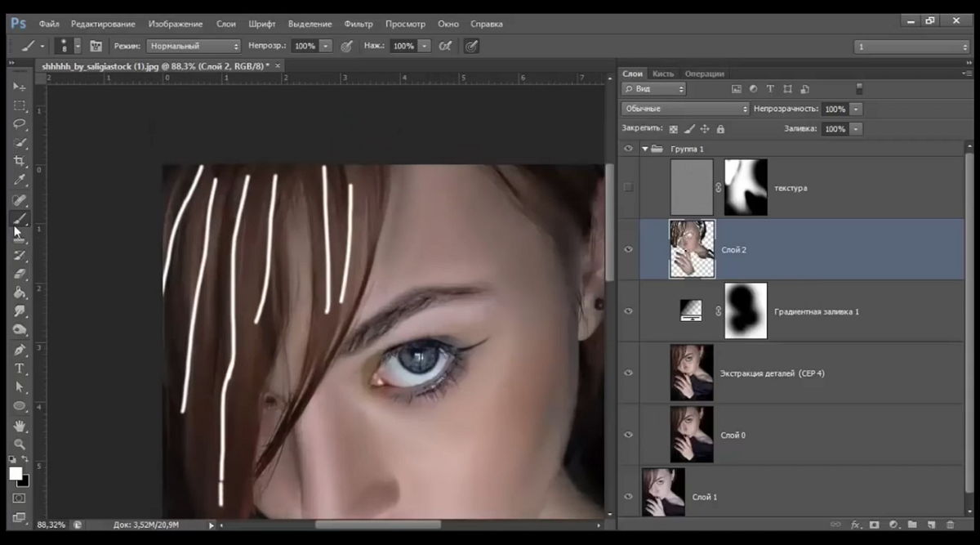
Task: Click the trash icon to delete layer
Action: click(951, 525)
